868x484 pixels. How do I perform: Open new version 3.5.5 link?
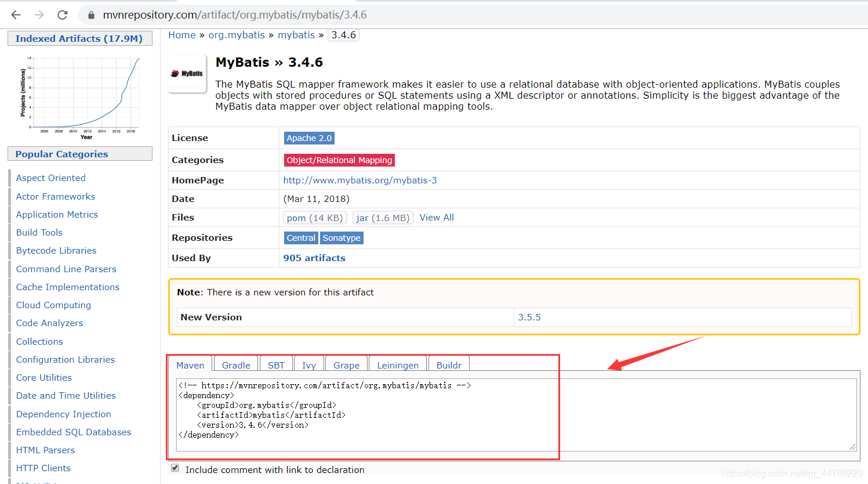point(529,317)
